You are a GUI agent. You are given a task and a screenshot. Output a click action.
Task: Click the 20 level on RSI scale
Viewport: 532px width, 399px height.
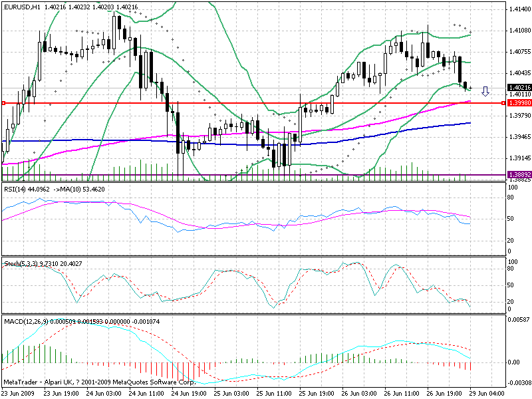coord(510,241)
